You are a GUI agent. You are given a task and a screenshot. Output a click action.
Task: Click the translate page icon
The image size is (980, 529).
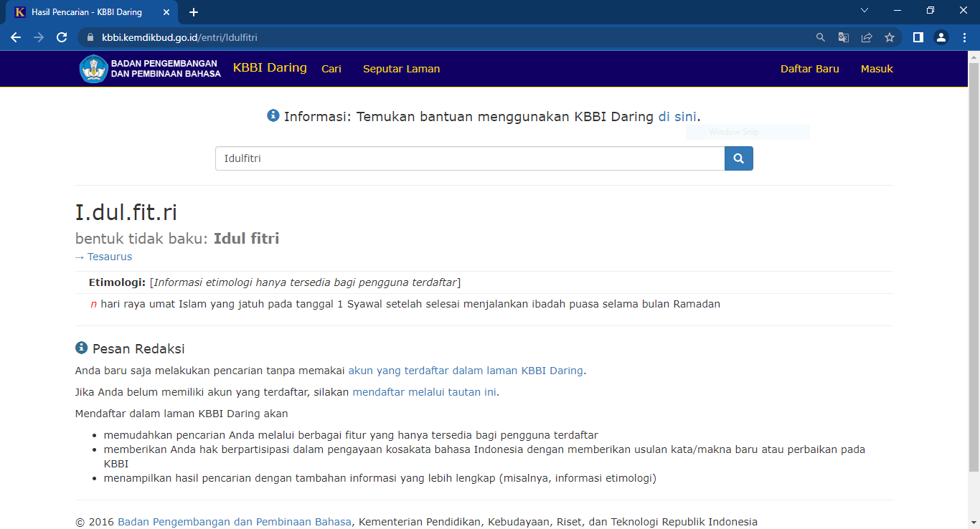pyautogui.click(x=844, y=37)
